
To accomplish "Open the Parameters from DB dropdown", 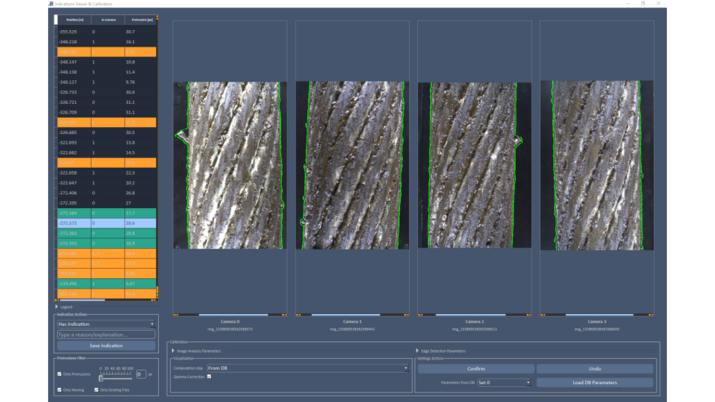I will (504, 382).
